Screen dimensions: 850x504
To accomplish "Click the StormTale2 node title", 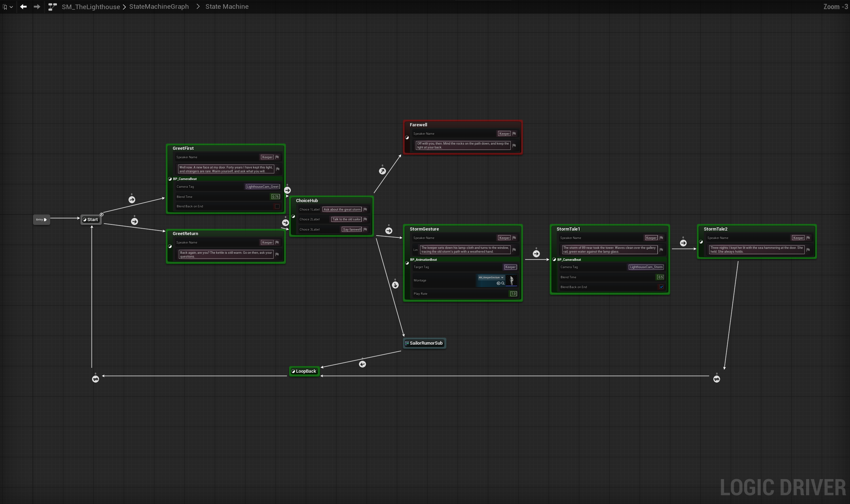I will coord(715,229).
